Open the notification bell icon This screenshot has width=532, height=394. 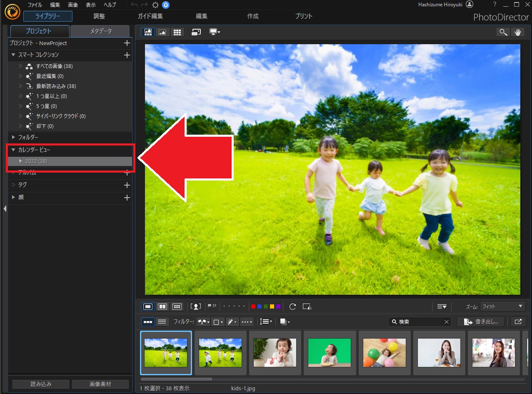[166, 5]
